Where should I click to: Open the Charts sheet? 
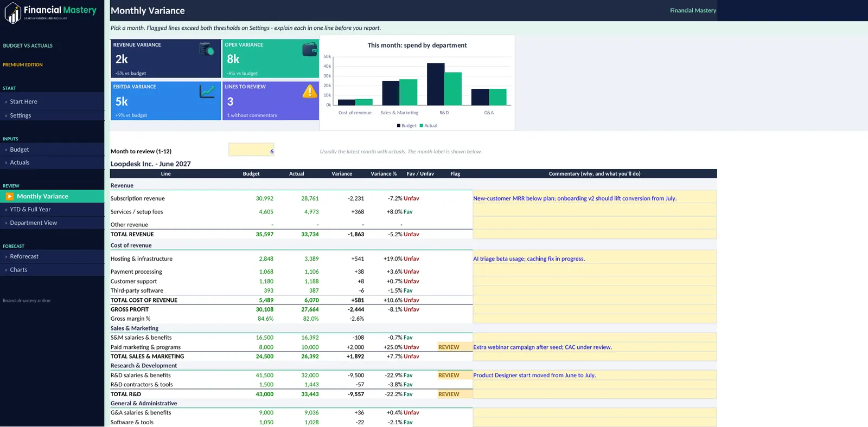(x=52, y=270)
